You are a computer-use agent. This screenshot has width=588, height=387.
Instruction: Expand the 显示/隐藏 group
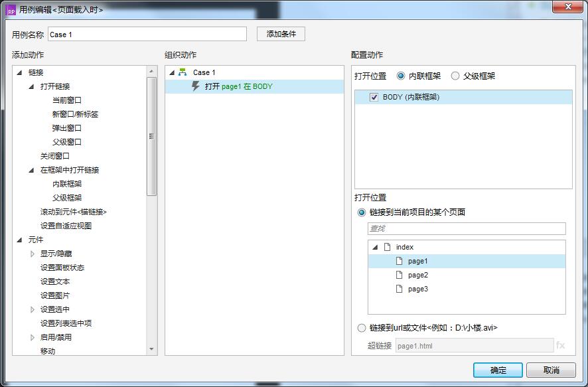point(33,254)
